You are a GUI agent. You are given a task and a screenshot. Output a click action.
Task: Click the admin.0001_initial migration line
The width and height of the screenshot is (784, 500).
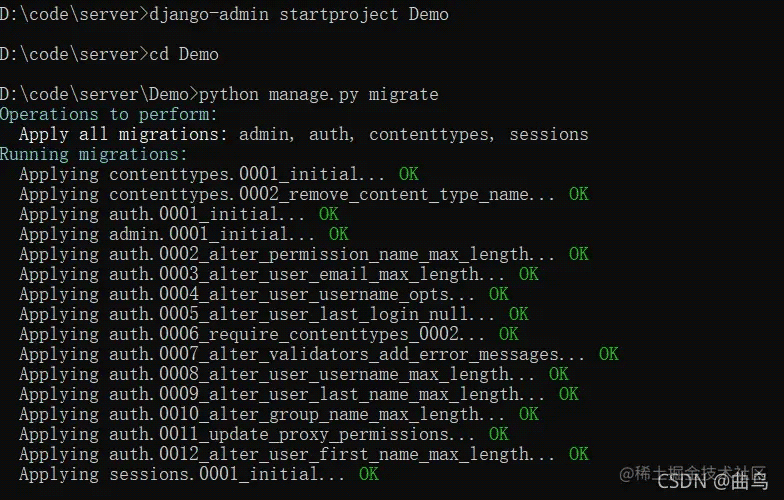click(x=184, y=234)
